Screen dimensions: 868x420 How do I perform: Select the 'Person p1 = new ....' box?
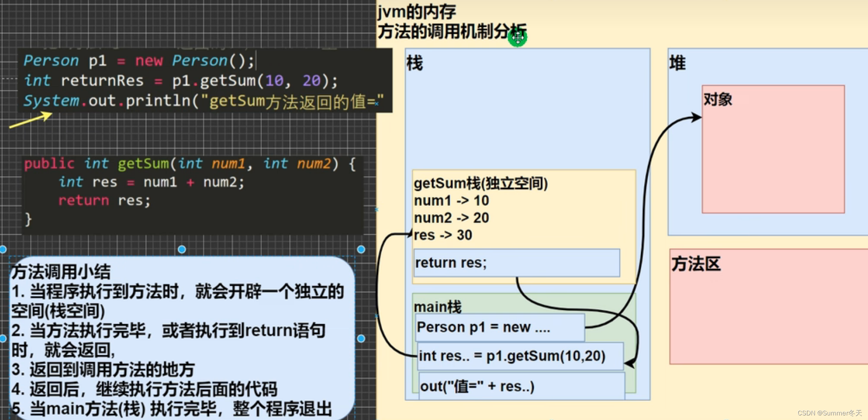click(x=500, y=327)
